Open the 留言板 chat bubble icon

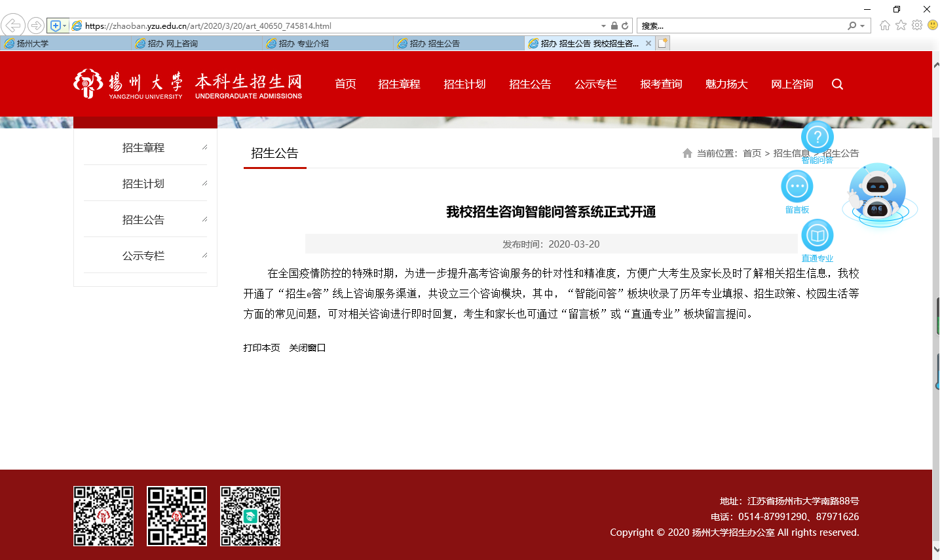[x=797, y=187]
